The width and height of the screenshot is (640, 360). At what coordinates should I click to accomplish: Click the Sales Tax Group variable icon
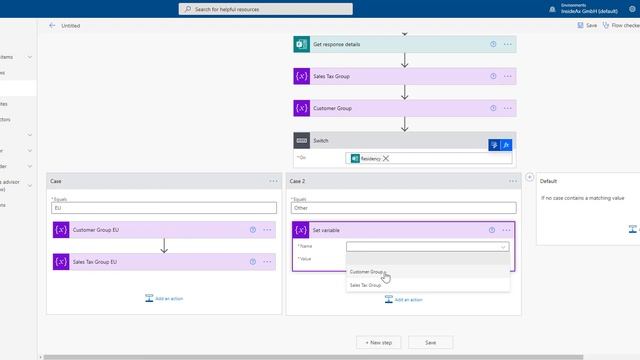(x=302, y=76)
